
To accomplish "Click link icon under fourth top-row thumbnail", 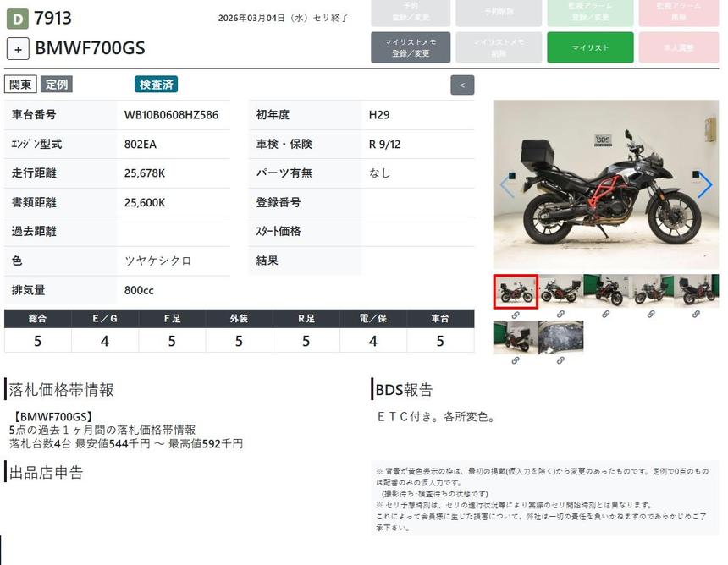I will pos(651,315).
